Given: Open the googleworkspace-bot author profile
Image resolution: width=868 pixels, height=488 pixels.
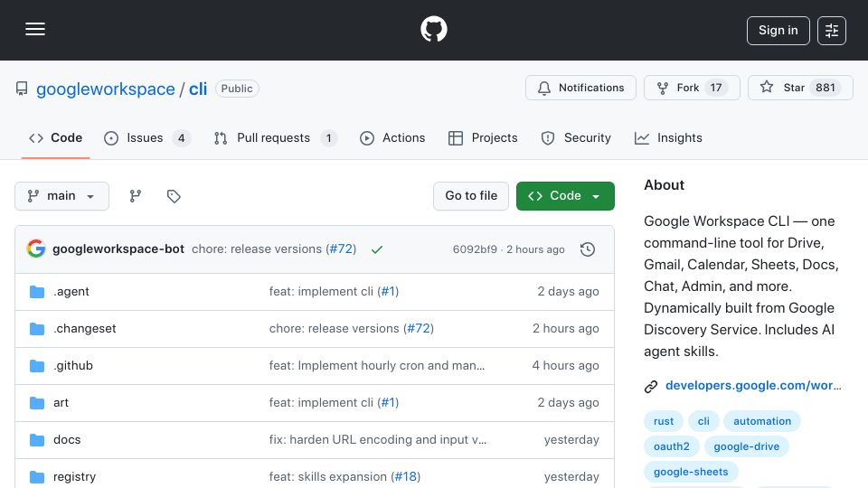Looking at the screenshot, I should coord(118,249).
